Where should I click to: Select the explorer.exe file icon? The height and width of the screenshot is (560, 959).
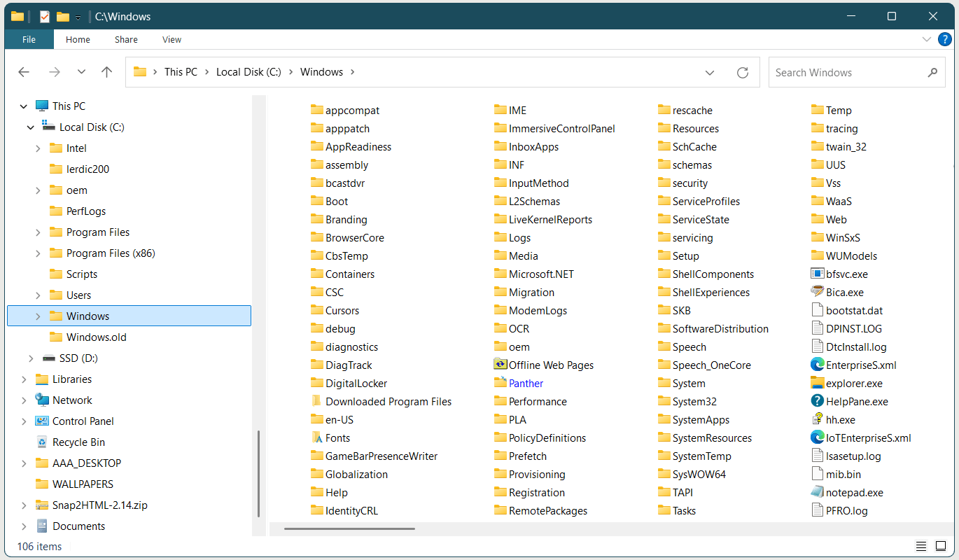click(x=817, y=383)
